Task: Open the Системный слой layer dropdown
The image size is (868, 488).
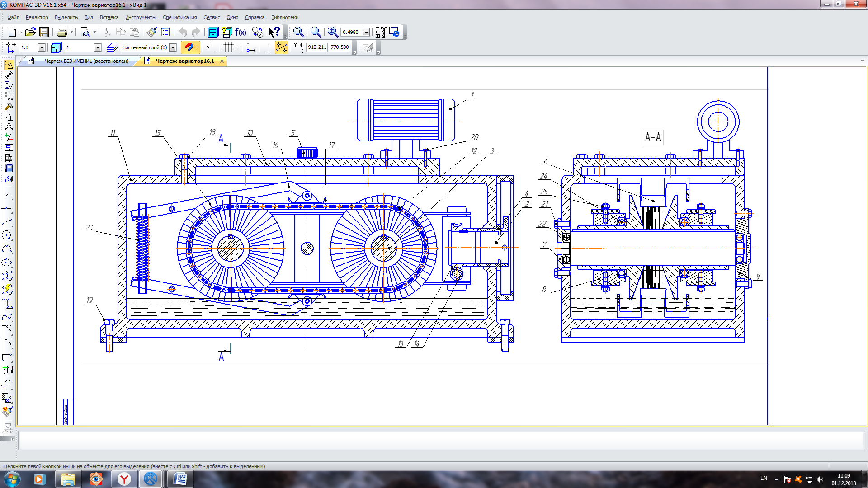Action: pos(173,47)
